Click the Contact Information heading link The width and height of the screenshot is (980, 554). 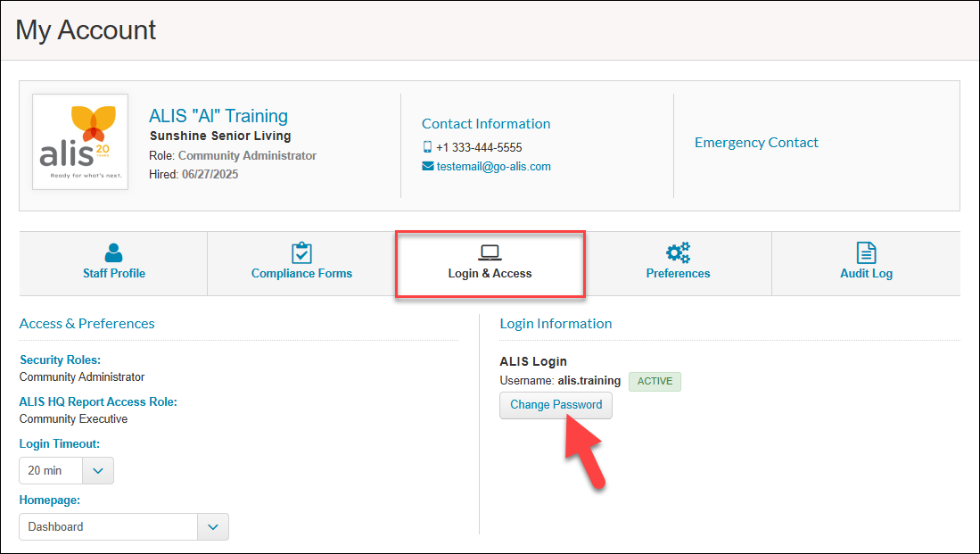(486, 124)
